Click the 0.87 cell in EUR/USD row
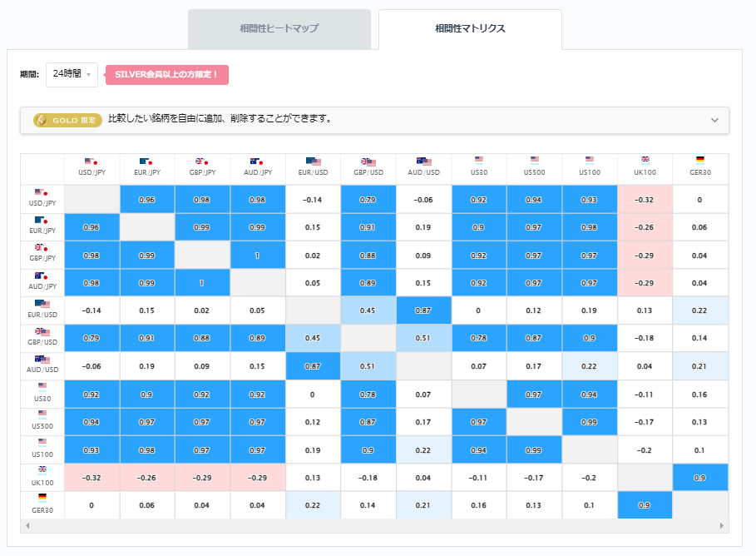 pos(423,310)
